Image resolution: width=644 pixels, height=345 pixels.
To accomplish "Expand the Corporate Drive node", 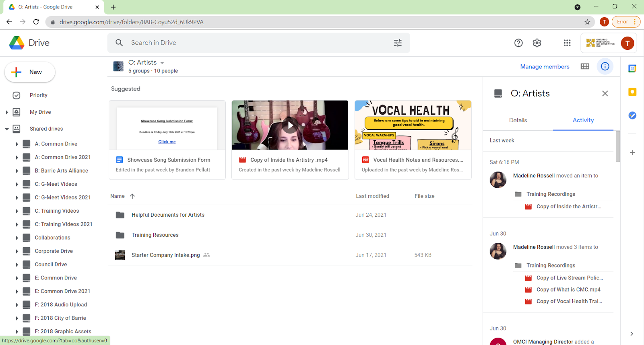I will click(x=17, y=251).
